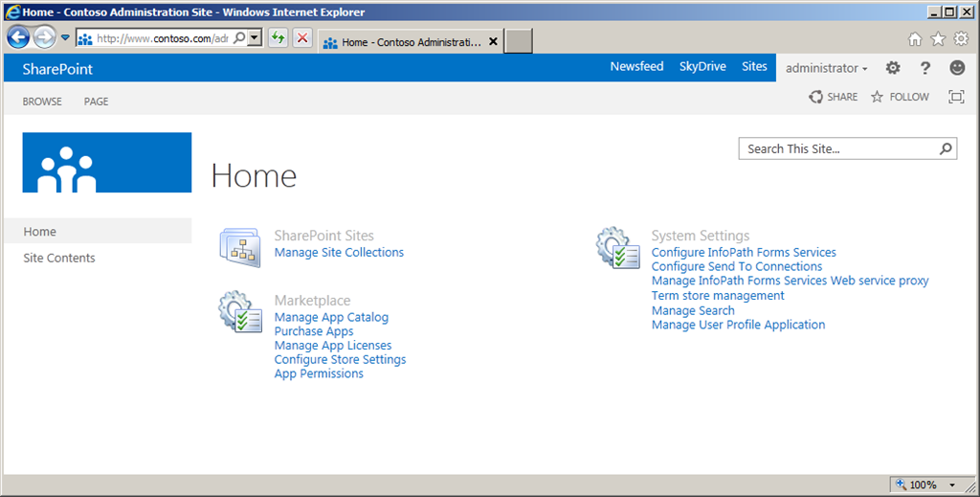Click the address bar search magnifier icon
The width and height of the screenshot is (980, 497).
pyautogui.click(x=238, y=38)
